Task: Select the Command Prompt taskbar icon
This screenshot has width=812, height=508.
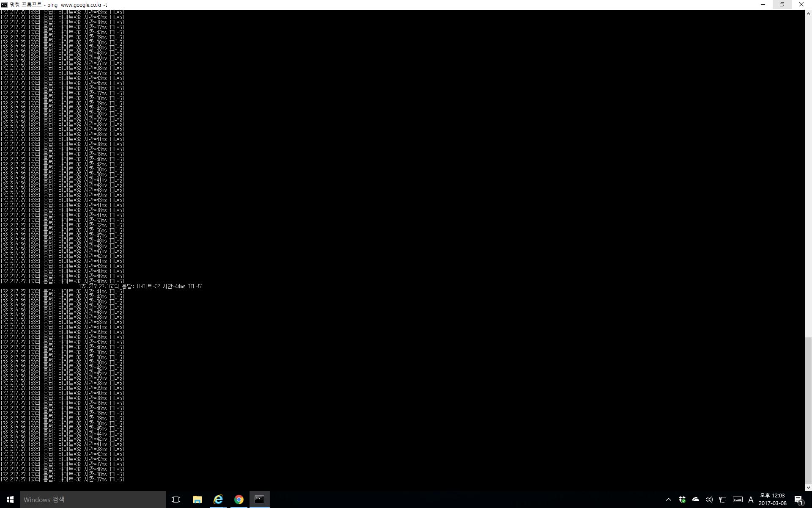Action: (259, 500)
